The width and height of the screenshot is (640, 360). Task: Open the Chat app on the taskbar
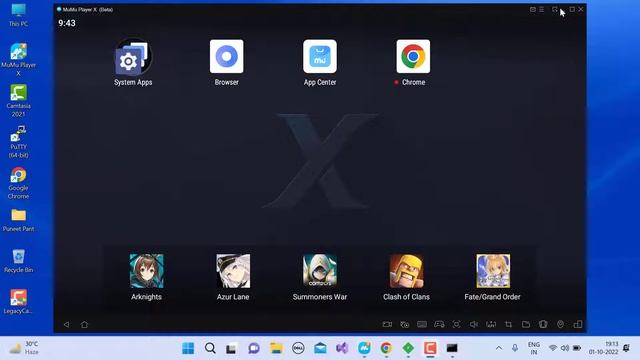[x=253, y=348]
